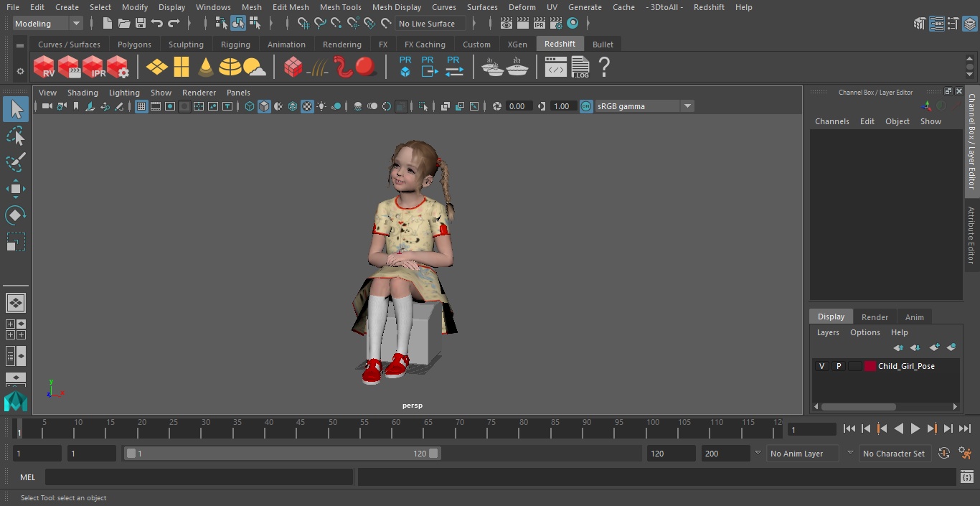Step back one frame
Viewport: 980px width, 506px height.
click(x=865, y=428)
